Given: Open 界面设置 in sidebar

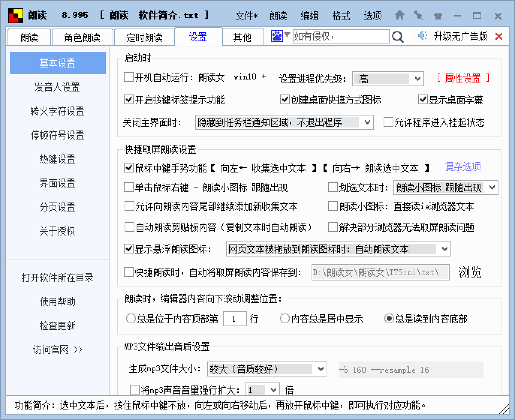Looking at the screenshot, I should 57,183.
